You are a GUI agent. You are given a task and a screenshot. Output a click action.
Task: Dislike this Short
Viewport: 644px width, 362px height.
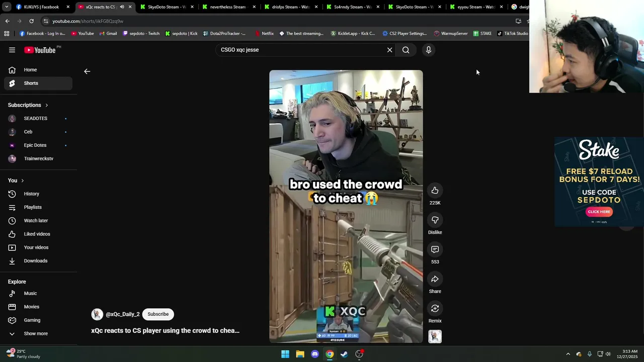pyautogui.click(x=435, y=220)
